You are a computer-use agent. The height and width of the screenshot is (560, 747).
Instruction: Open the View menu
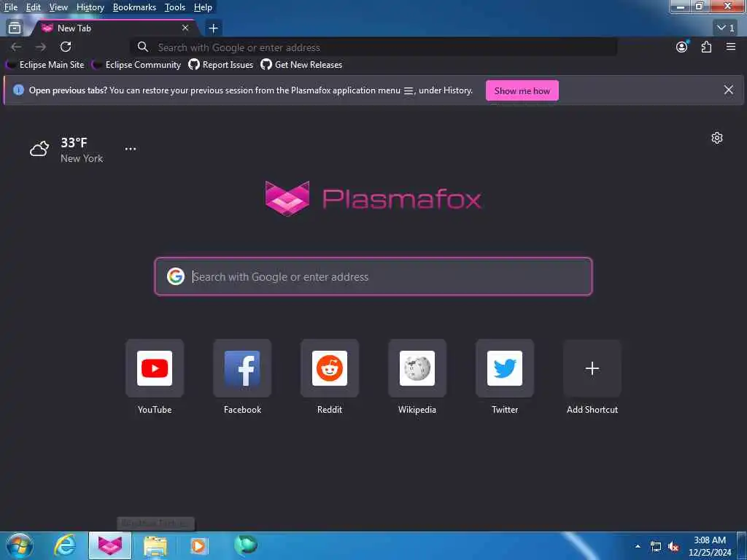point(58,7)
